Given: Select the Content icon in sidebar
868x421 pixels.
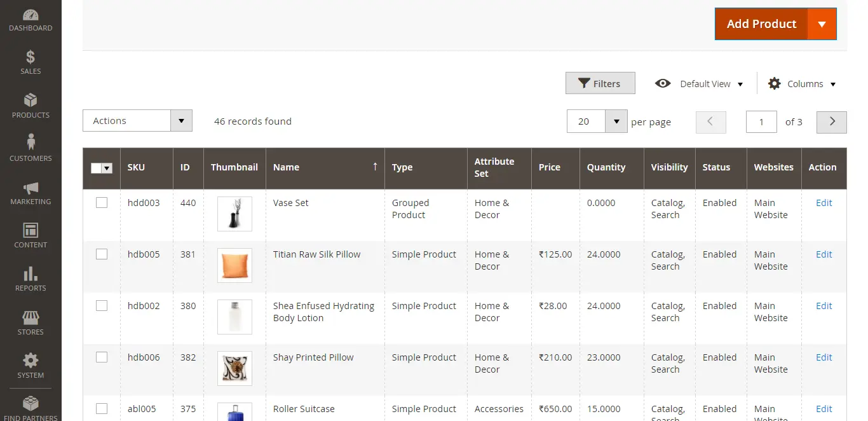Looking at the screenshot, I should 31,231.
